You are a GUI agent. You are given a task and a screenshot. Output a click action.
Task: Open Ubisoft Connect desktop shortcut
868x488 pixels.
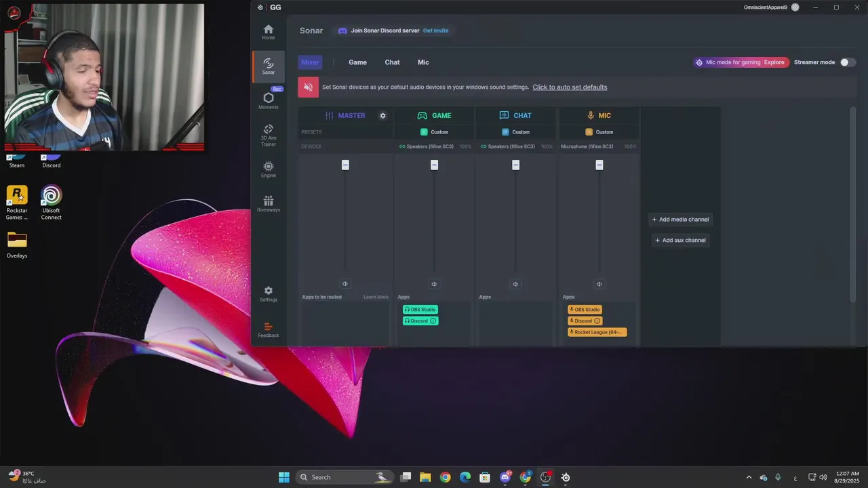tap(52, 203)
